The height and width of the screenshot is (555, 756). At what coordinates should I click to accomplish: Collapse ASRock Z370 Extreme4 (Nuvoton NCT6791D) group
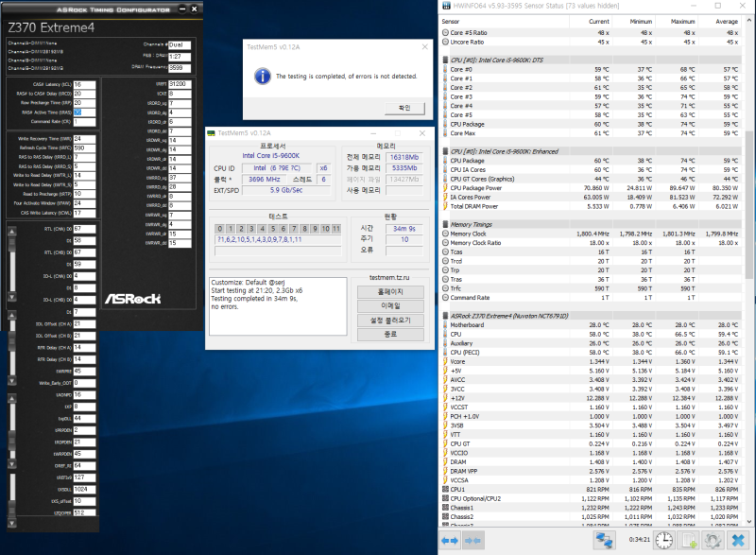coord(445,316)
